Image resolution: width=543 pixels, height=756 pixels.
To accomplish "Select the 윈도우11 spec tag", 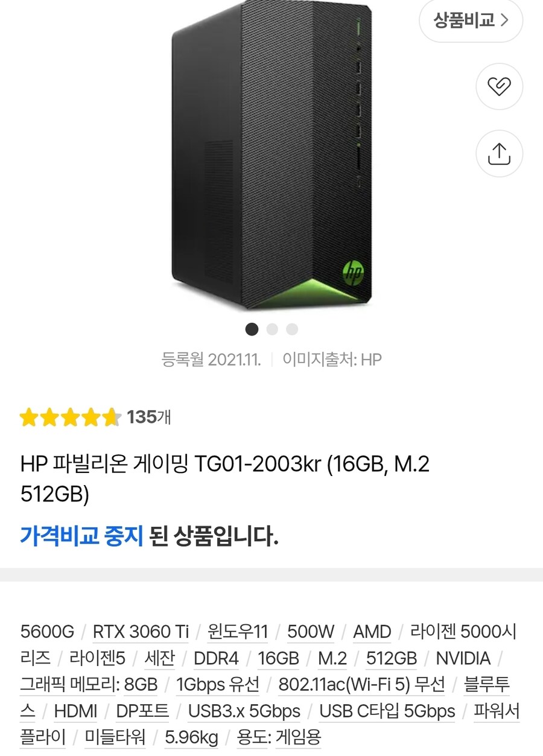I will pyautogui.click(x=238, y=632).
